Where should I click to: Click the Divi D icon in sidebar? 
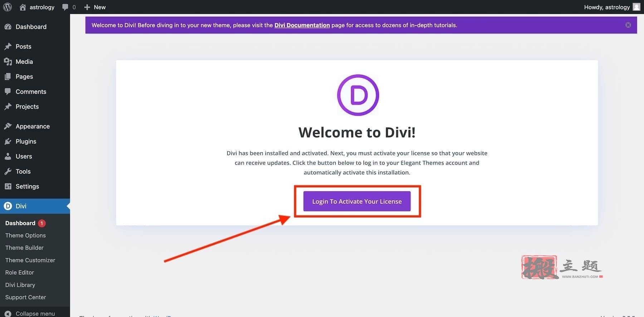[8, 206]
